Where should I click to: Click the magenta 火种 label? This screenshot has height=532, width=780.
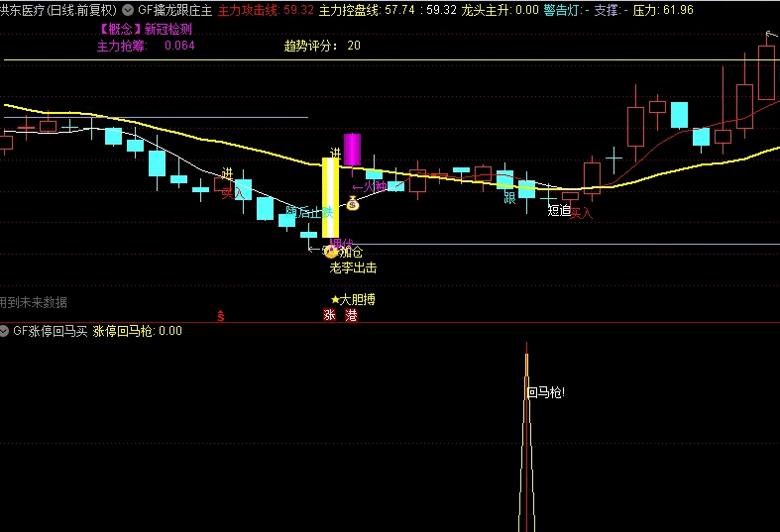pos(375,186)
